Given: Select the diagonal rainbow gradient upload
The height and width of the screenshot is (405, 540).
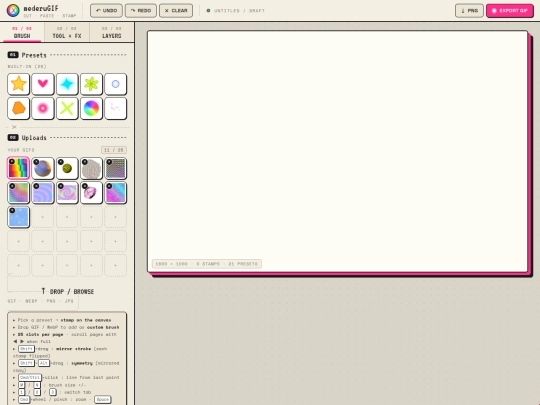Looking at the screenshot, I should coord(18,193).
